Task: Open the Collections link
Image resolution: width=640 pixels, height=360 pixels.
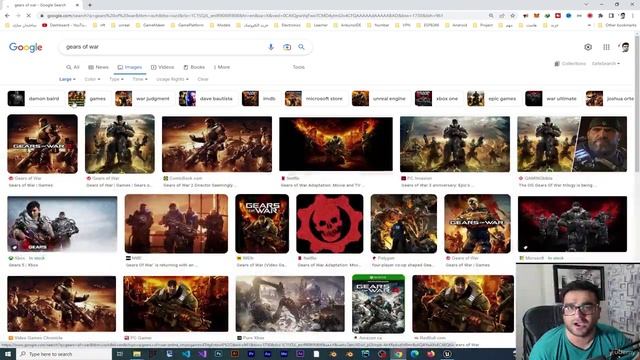Action: [x=570, y=64]
